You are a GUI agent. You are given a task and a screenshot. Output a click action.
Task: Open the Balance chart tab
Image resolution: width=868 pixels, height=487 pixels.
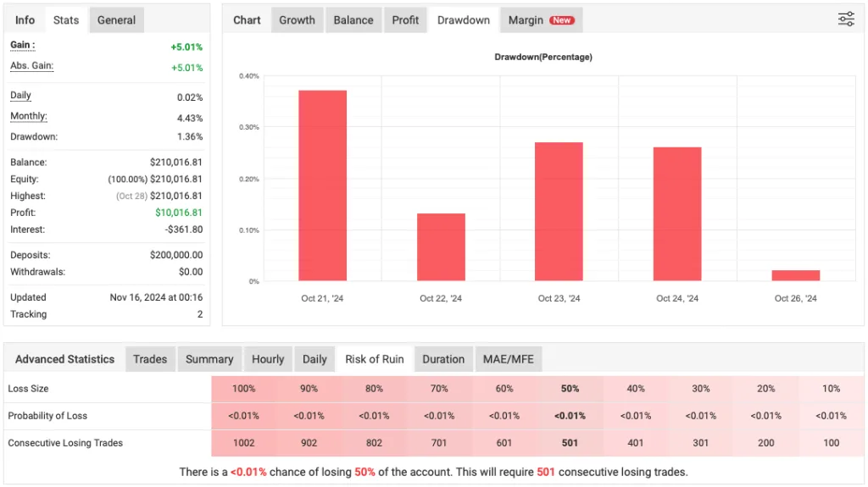pos(353,20)
